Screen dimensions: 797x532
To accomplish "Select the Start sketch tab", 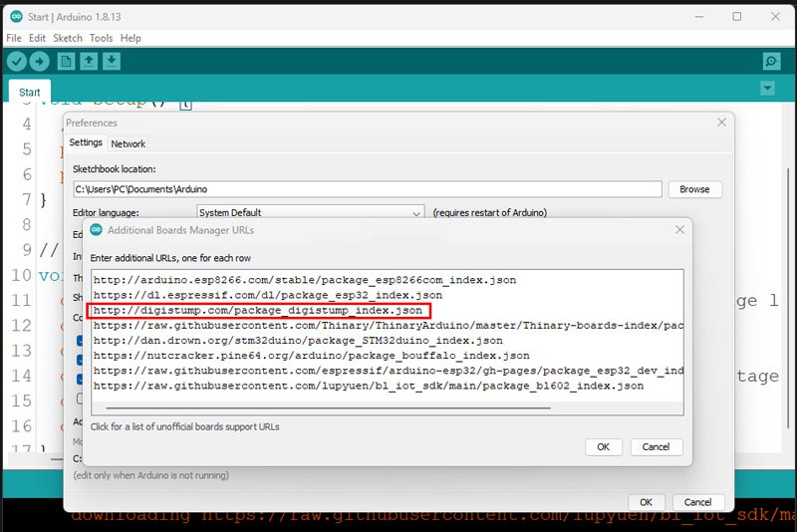I will pos(30,92).
